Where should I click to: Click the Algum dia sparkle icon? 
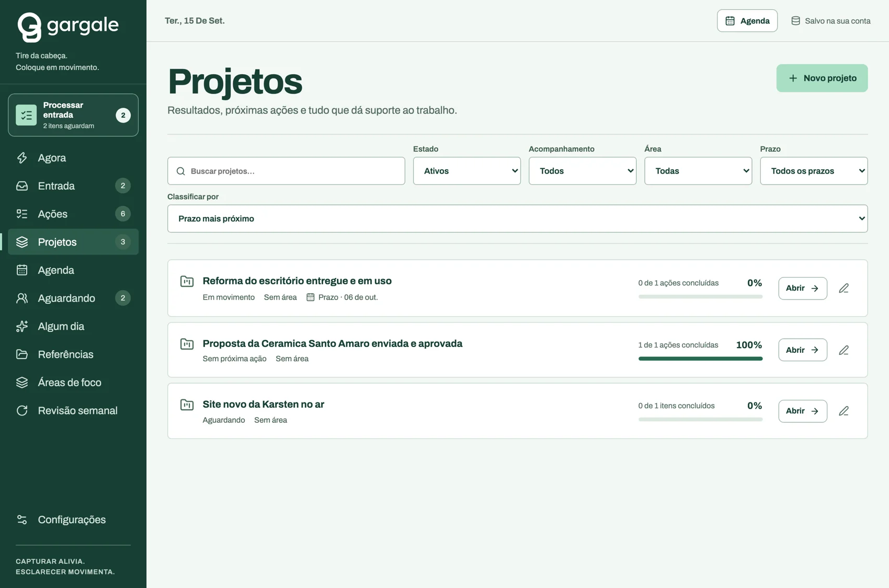click(22, 326)
